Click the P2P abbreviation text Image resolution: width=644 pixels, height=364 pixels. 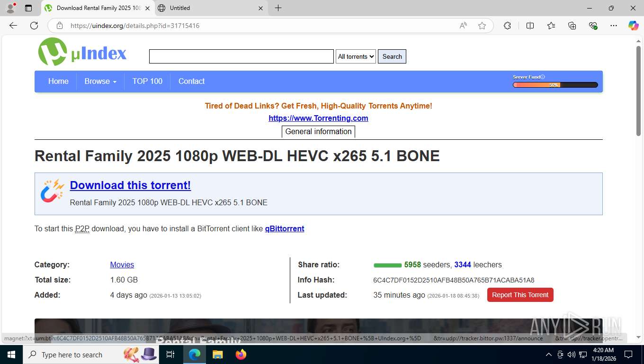pos(82,229)
